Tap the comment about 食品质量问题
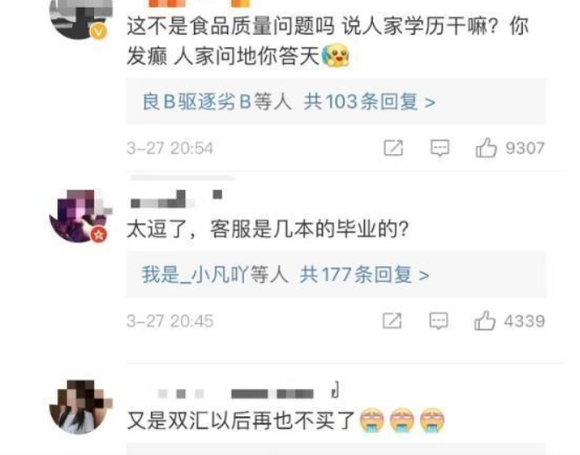The height and width of the screenshot is (455, 580). (328, 41)
